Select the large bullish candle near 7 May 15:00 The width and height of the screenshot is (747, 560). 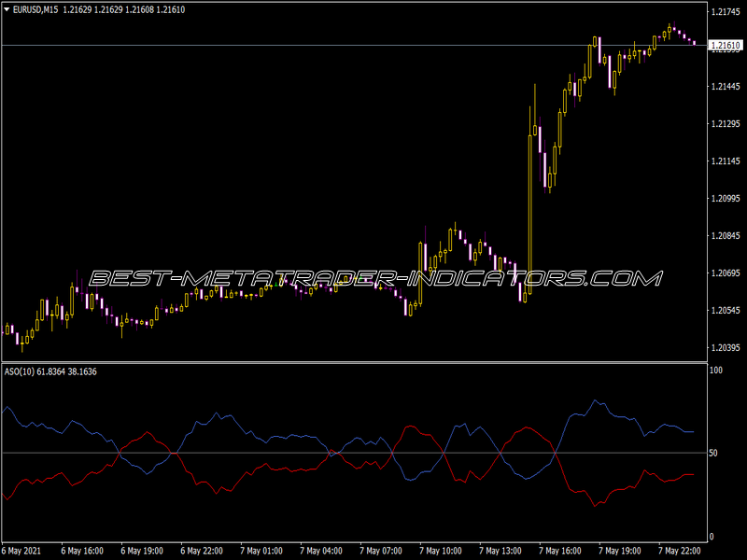[x=529, y=215]
